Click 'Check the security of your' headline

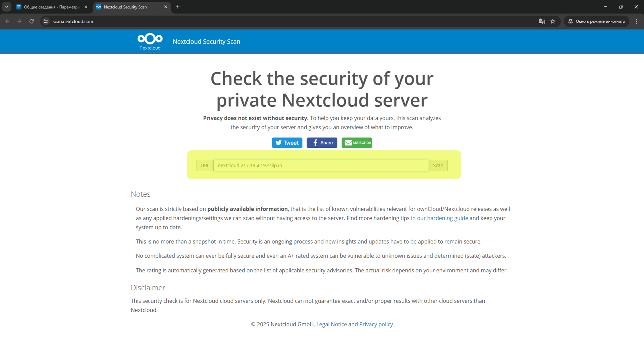pos(322,78)
